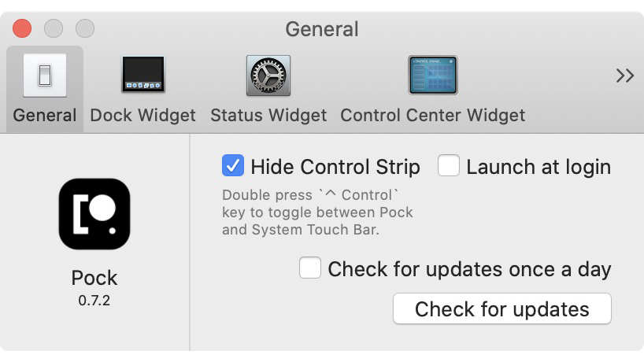
Task: Click the Pock 0.7.2 version number
Action: pyautogui.click(x=94, y=301)
